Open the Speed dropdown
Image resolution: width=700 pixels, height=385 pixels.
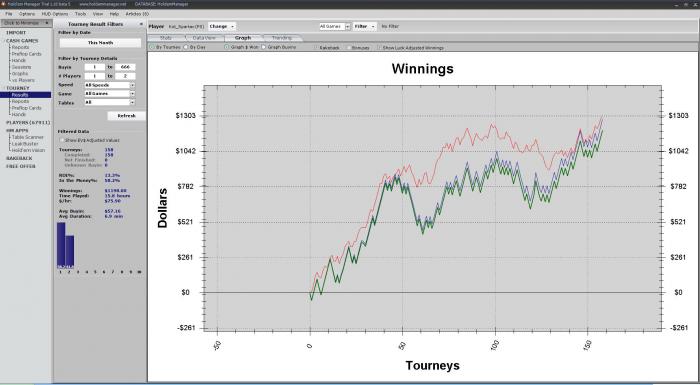coord(109,85)
